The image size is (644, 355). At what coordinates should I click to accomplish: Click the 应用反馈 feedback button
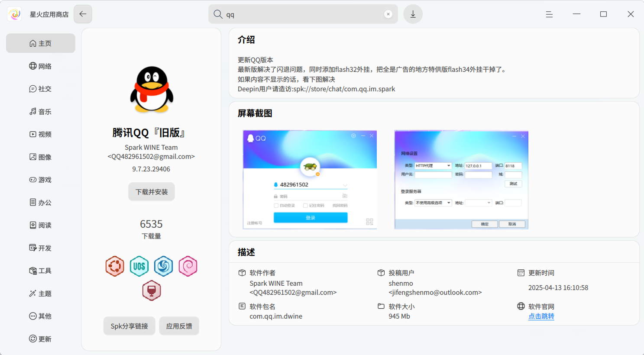(x=179, y=326)
